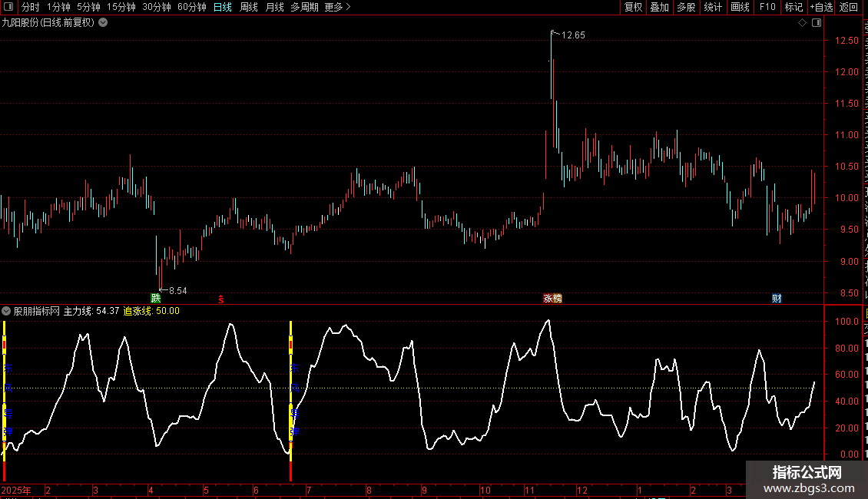Select the 日线 daily period
Viewport: 868px width, 499px height.
pyautogui.click(x=223, y=7)
